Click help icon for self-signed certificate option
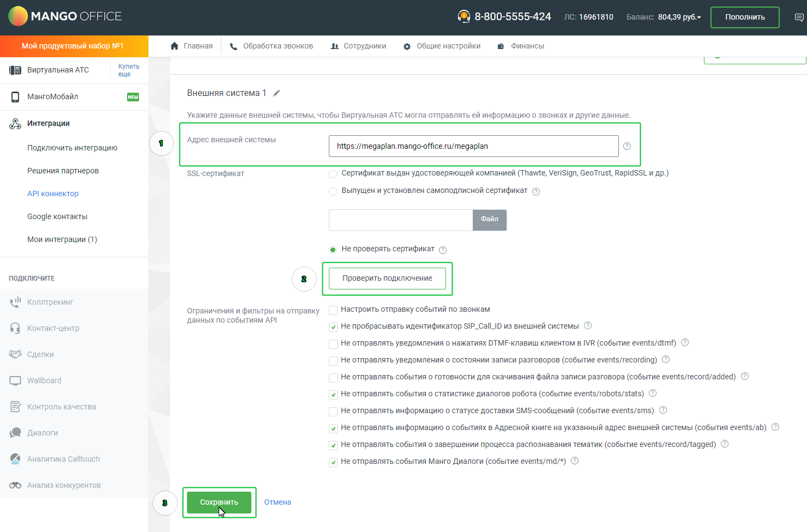Image resolution: width=807 pixels, height=532 pixels. pos(536,191)
